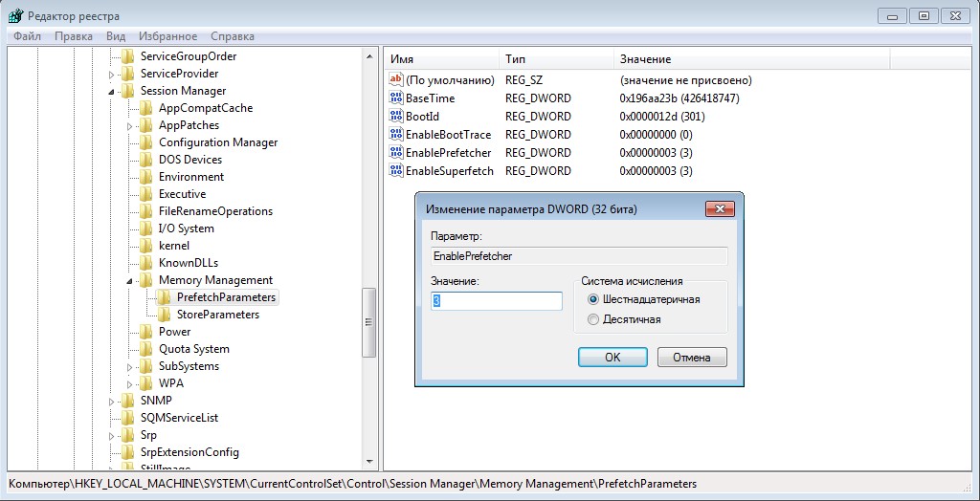Open the Избранное menu
The height and width of the screenshot is (501, 980).
(168, 36)
